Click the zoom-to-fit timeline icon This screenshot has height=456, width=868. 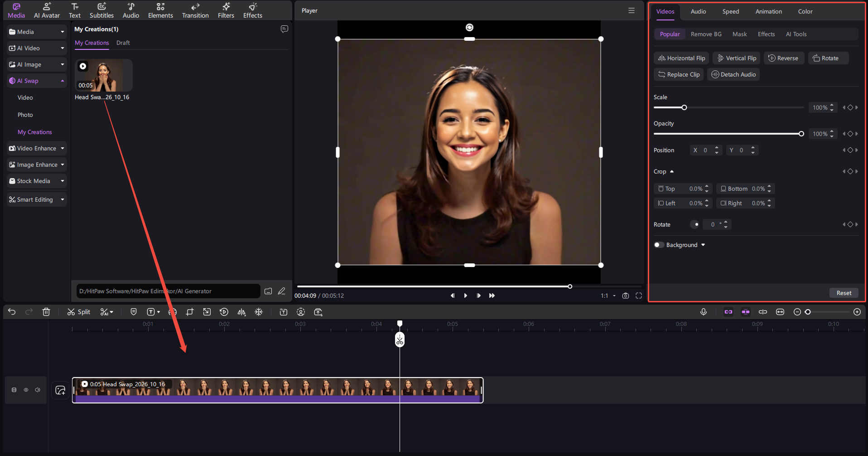point(780,312)
